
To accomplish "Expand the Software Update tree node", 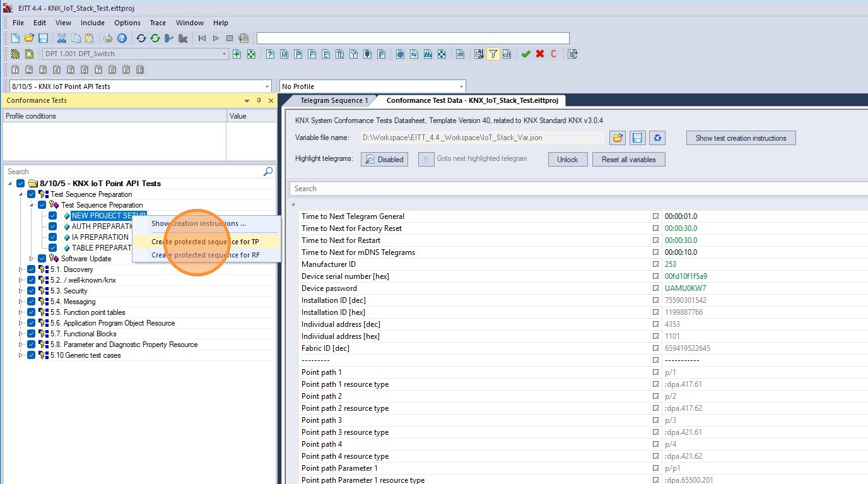I will click(x=31, y=259).
